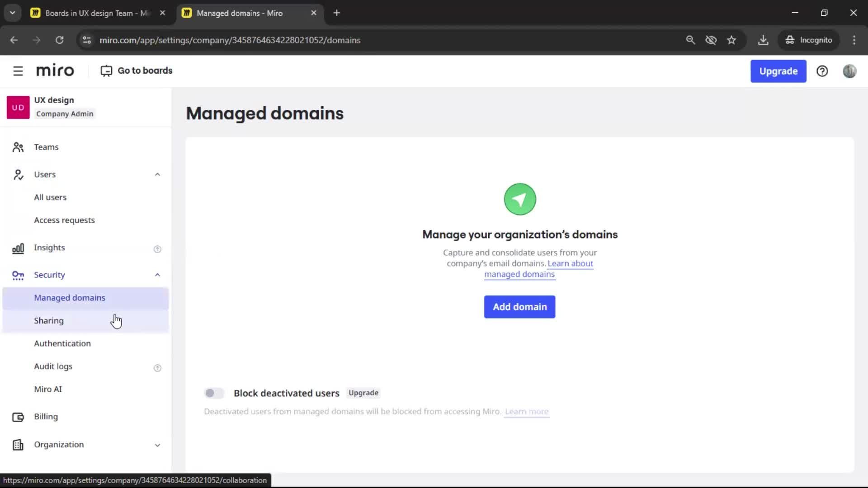Image resolution: width=868 pixels, height=488 pixels.
Task: Click the browser reload icon
Action: [x=59, y=40]
